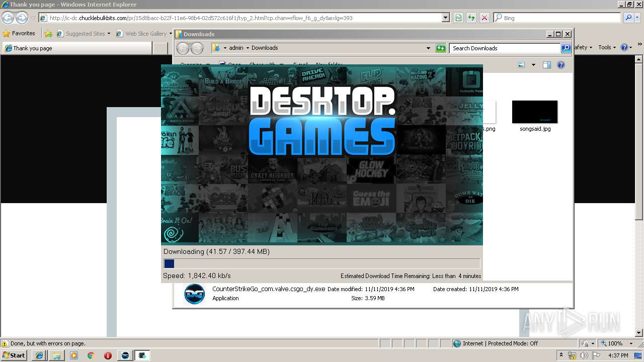This screenshot has height=362, width=644.
Task: Open Bing search provider dropdown
Action: pyautogui.click(x=636, y=18)
